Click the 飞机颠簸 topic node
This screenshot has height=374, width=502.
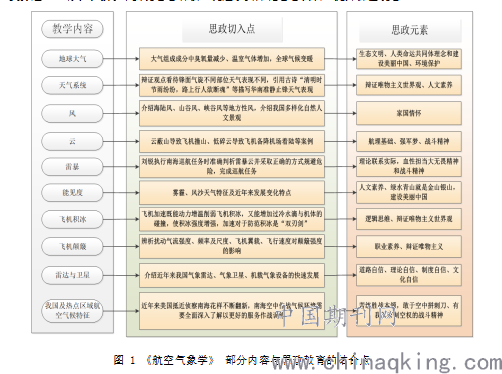click(x=72, y=247)
